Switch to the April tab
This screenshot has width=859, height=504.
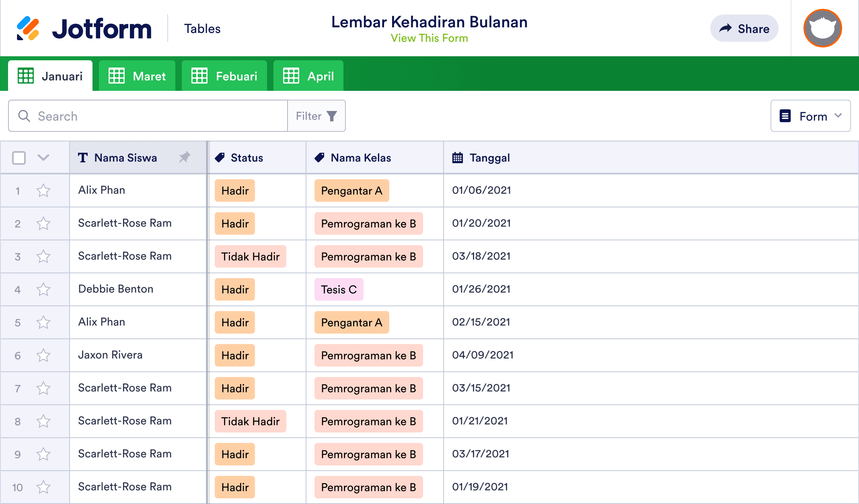click(308, 76)
